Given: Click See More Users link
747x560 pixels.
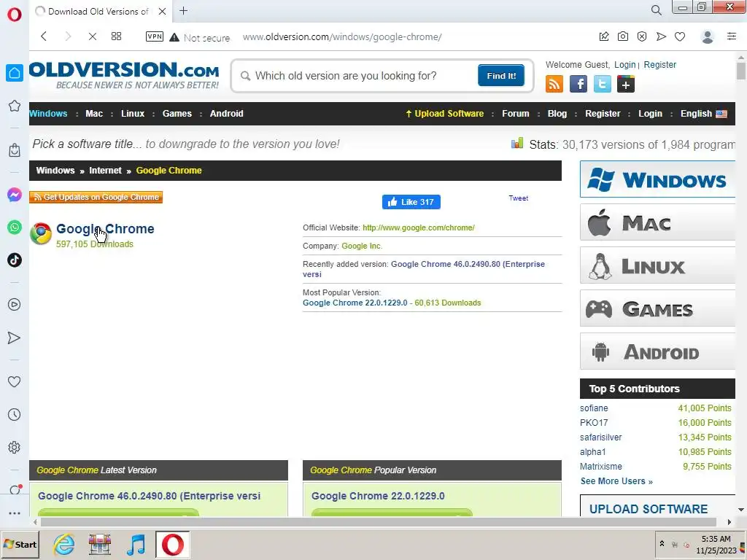Looking at the screenshot, I should pos(616,481).
